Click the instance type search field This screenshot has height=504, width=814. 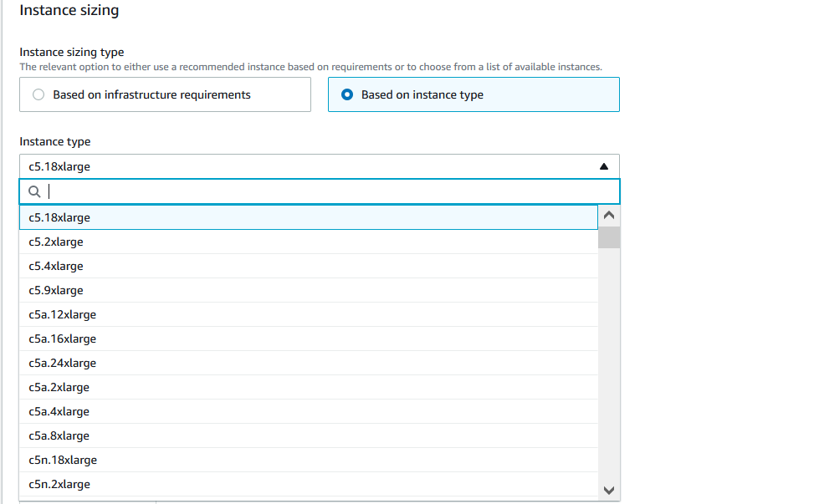326,191
